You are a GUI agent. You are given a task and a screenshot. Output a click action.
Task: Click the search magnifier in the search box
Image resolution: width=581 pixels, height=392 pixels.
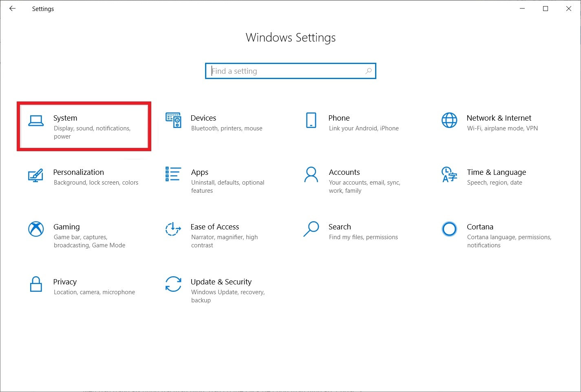(x=368, y=70)
